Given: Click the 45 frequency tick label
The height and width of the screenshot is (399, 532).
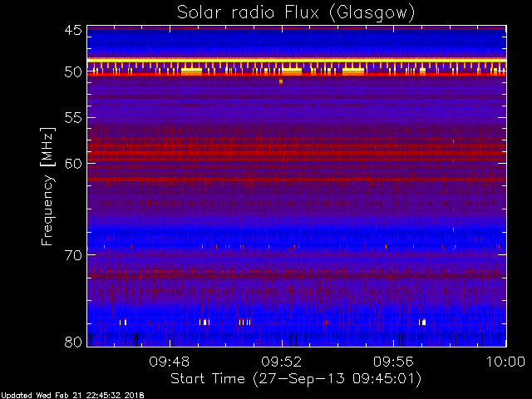Looking at the screenshot, I should 73,30.
